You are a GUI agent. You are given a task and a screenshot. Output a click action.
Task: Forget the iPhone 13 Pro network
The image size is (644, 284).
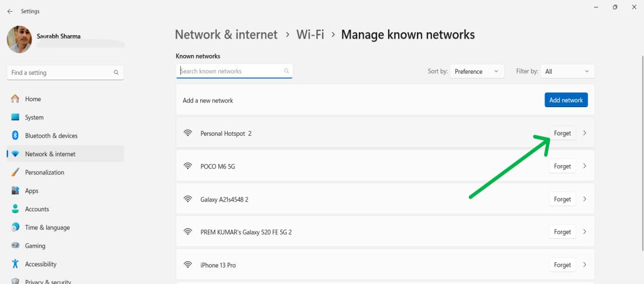pyautogui.click(x=562, y=265)
